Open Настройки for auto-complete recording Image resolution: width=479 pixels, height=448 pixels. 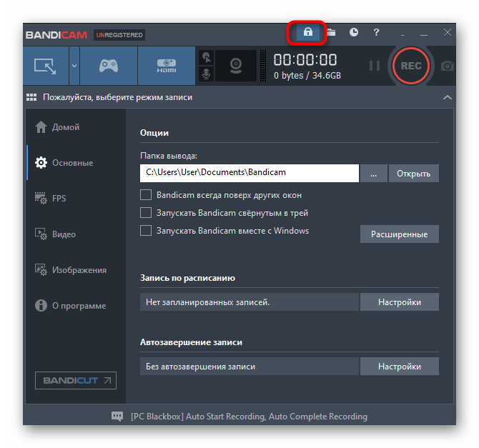[399, 367]
